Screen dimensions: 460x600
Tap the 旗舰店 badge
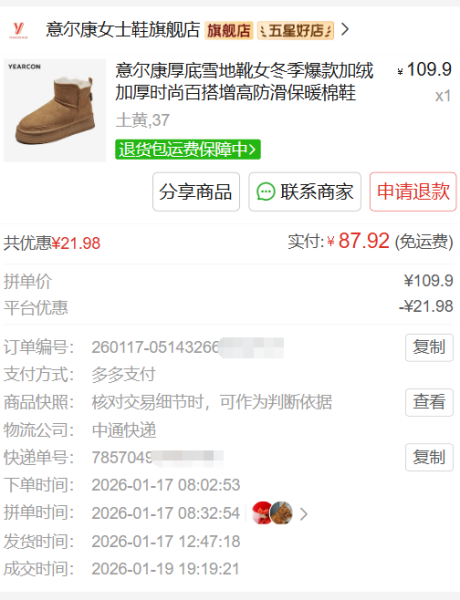pyautogui.click(x=229, y=31)
